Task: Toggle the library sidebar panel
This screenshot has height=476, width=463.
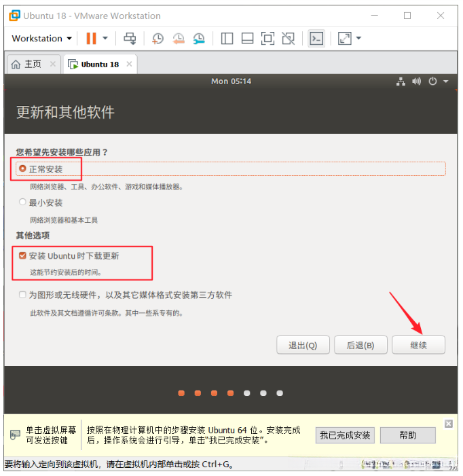Action: point(227,39)
